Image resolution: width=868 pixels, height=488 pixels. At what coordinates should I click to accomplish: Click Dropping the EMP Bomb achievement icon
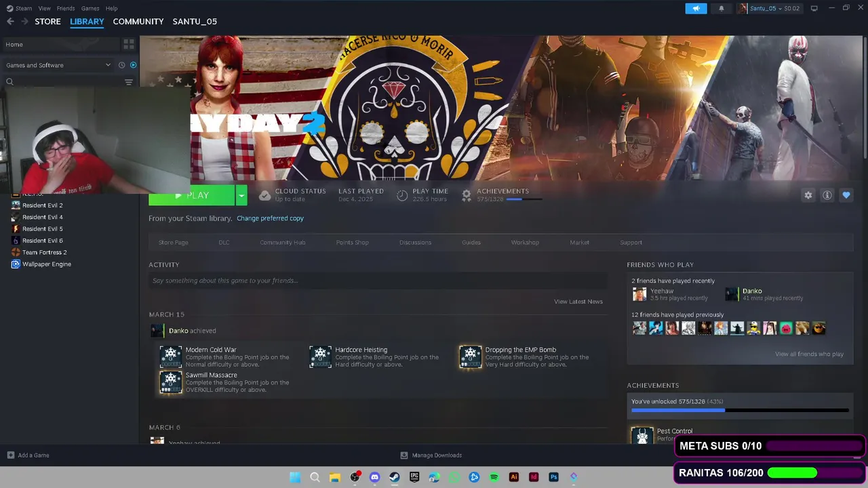[470, 357]
